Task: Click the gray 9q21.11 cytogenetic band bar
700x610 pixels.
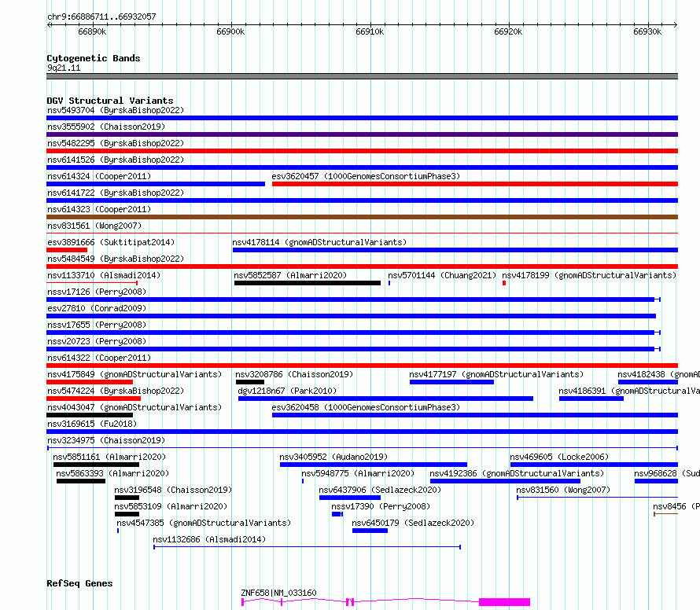Action: (362, 76)
